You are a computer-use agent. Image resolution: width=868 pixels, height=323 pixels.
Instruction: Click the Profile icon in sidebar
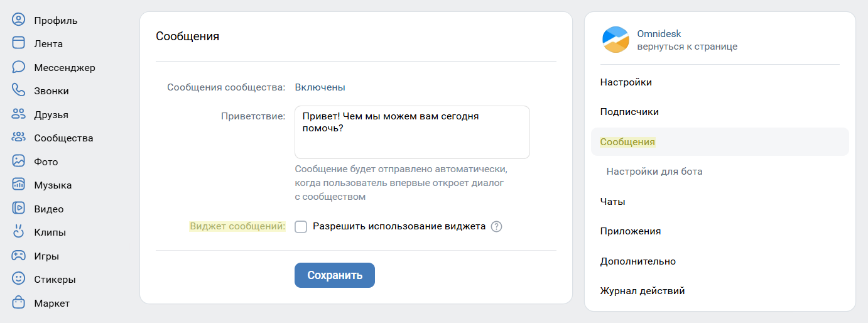(x=19, y=20)
